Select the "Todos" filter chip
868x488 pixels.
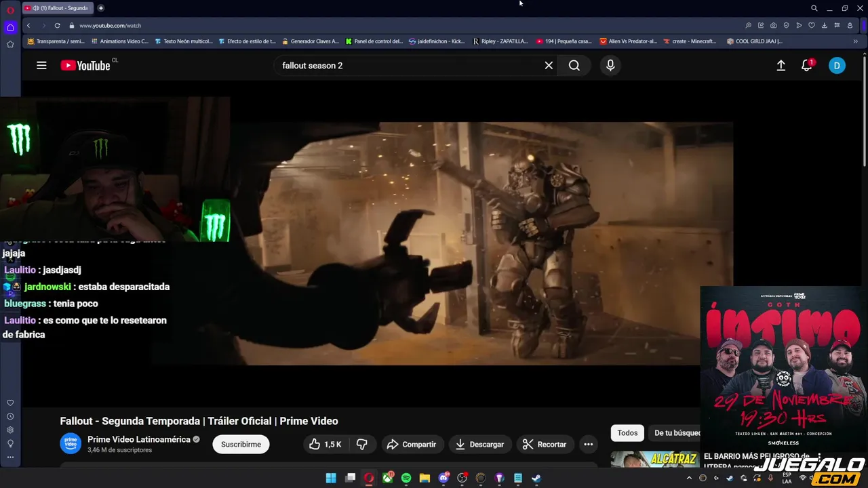pos(627,433)
